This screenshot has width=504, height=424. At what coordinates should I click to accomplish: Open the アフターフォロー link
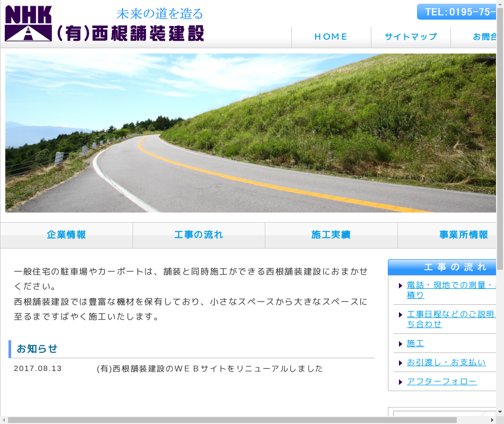[x=442, y=381]
